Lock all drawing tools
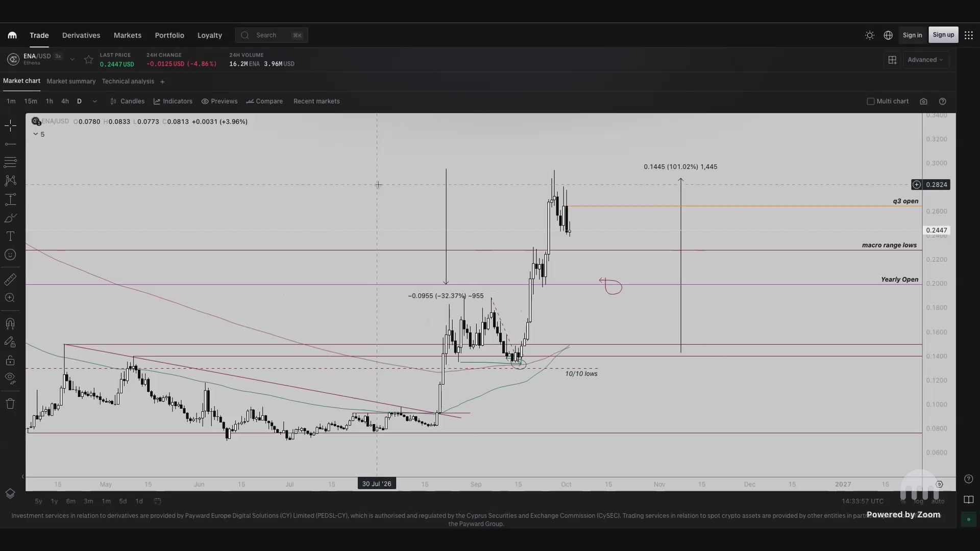 coord(10,360)
